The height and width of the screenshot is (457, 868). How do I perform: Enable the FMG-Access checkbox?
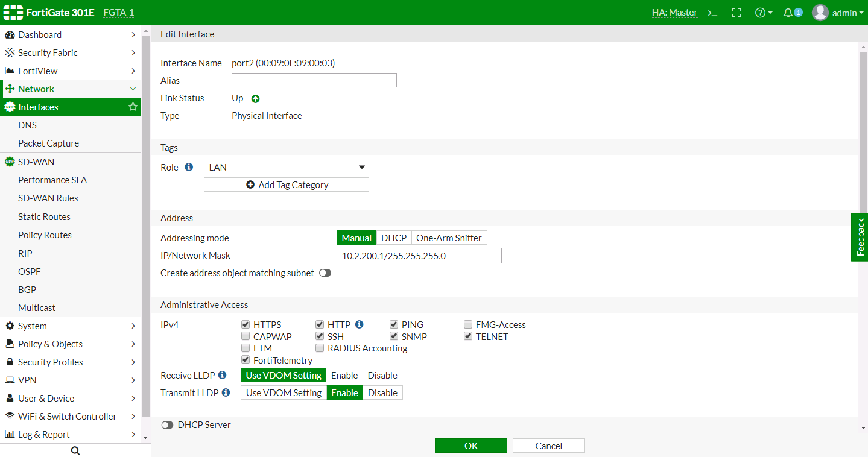(468, 324)
